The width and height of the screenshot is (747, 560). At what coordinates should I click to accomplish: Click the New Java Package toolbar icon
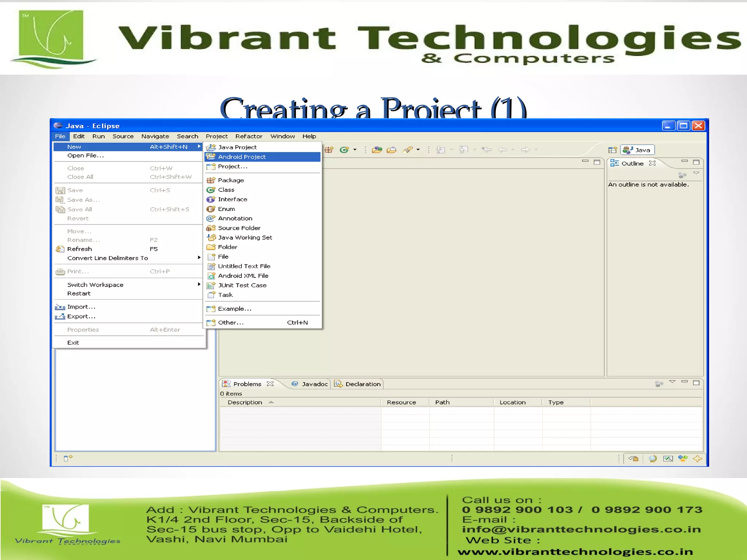[x=329, y=150]
